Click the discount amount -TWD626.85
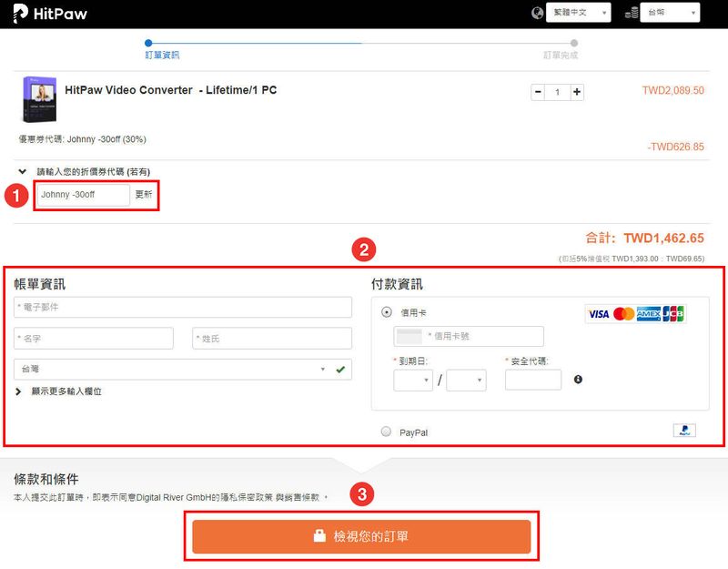Image resolution: width=728 pixels, height=569 pixels. (x=675, y=147)
